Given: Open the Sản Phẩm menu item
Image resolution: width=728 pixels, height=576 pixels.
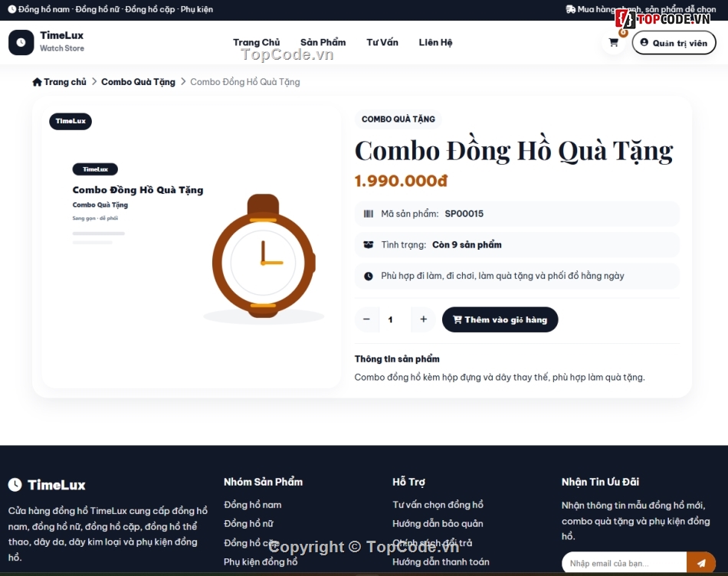Looking at the screenshot, I should pos(323,42).
